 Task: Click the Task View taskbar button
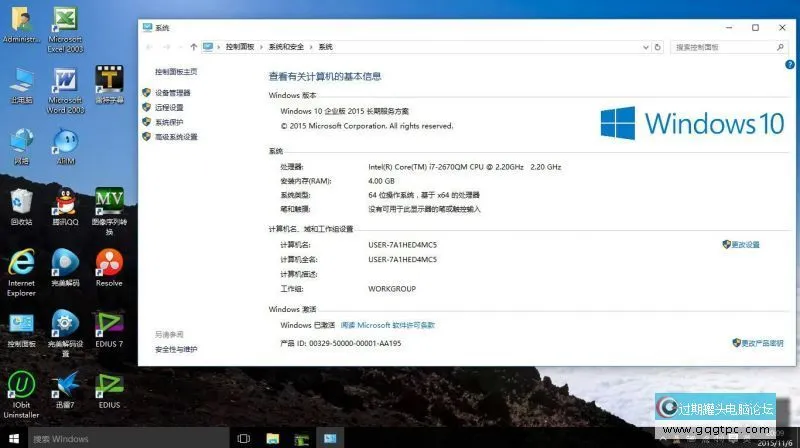click(243, 438)
